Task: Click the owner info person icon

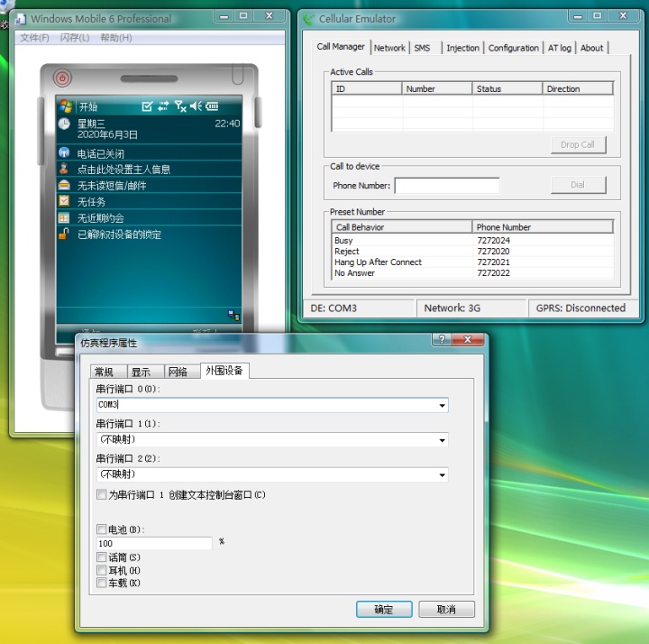Action: tap(64, 169)
